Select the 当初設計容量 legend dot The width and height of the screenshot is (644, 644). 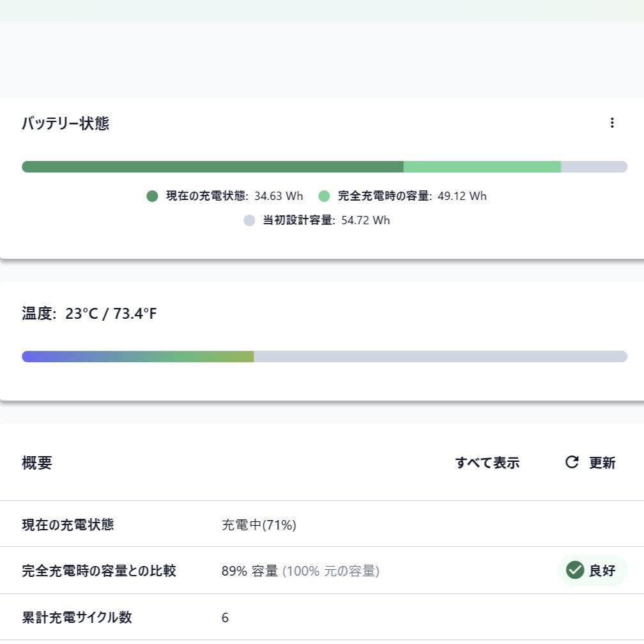click(249, 220)
